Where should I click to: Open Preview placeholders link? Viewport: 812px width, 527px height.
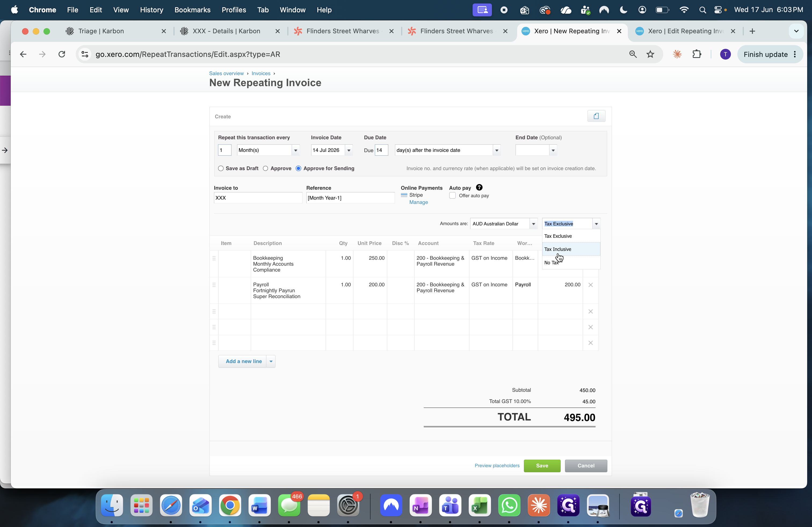coord(497,466)
